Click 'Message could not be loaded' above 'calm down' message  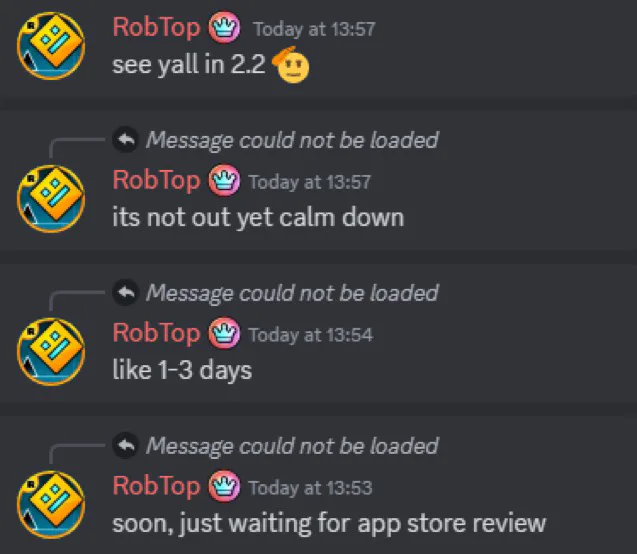[x=292, y=141]
